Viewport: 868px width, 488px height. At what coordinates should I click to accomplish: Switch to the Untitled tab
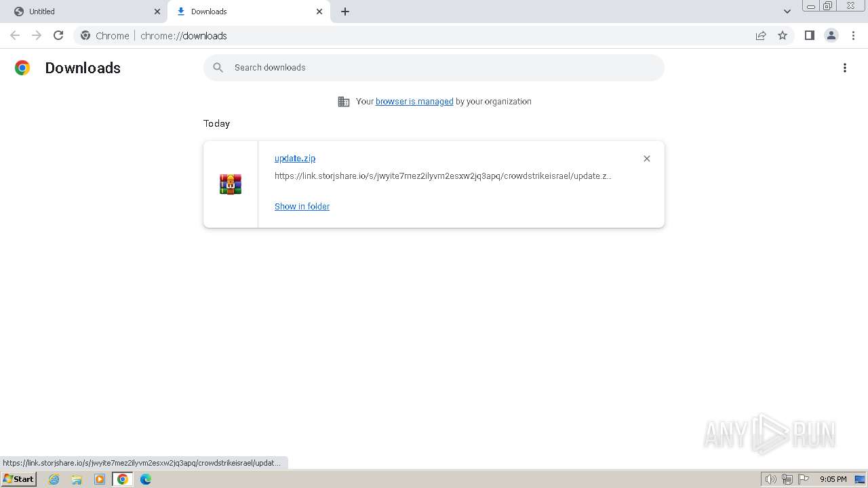(85, 12)
